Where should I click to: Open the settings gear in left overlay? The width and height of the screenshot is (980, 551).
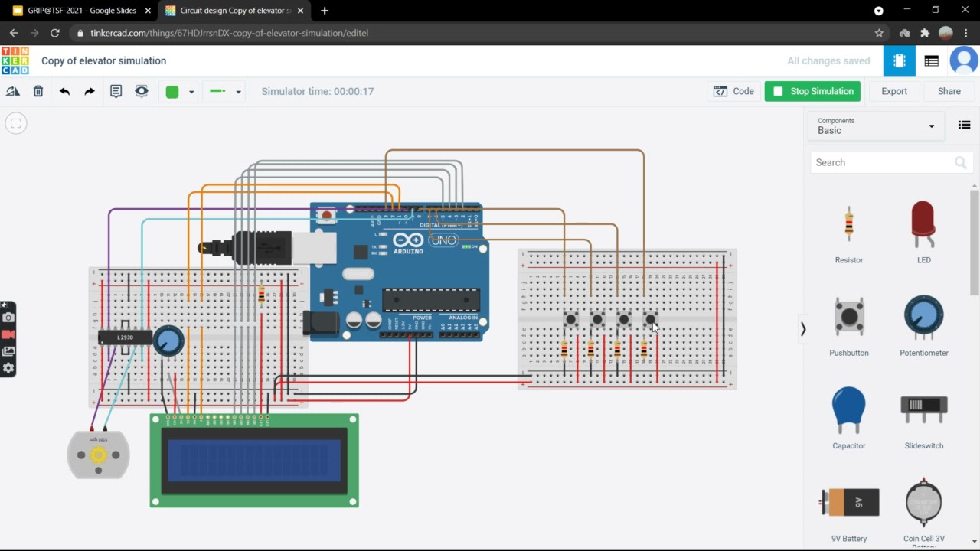point(8,368)
